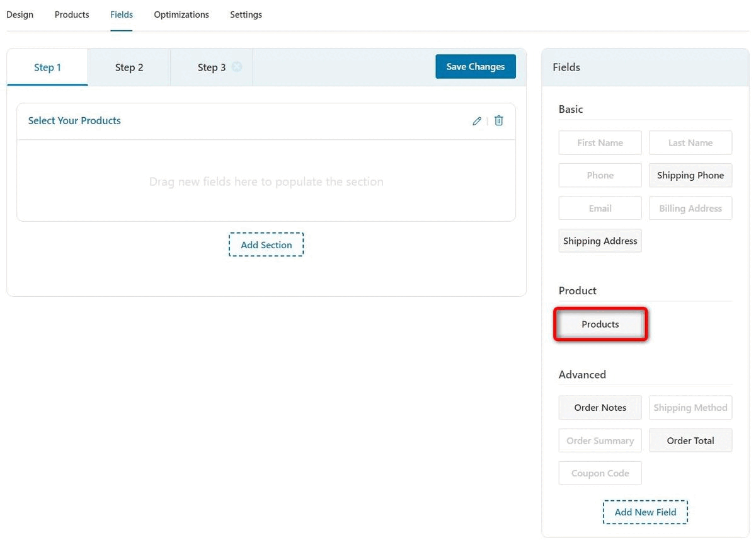Click the Save Changes button
Screen dimensions: 756x545
click(476, 67)
